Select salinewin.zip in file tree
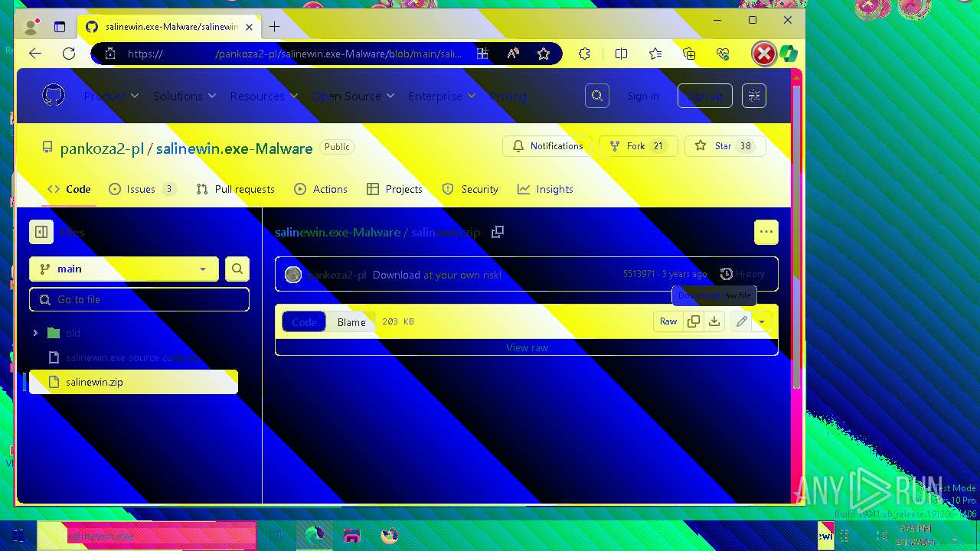 133,382
